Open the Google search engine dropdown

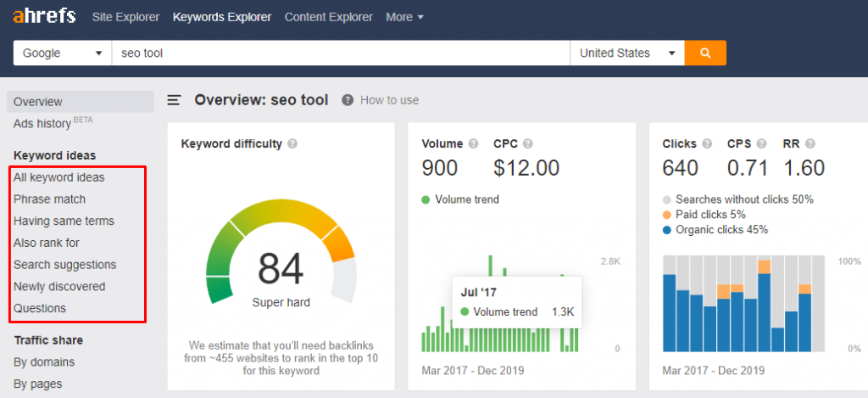point(63,53)
